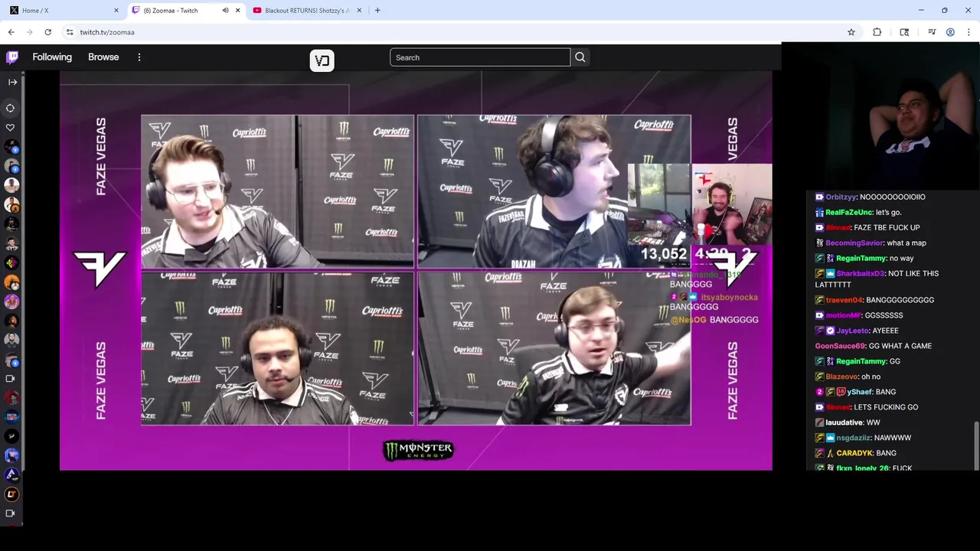Switch to the Blackout RETURNS browser tab

(x=306, y=11)
